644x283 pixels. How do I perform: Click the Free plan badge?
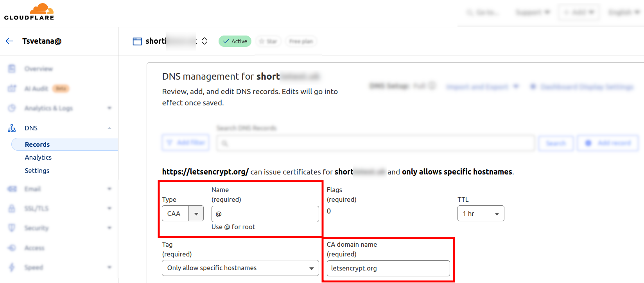tap(301, 41)
